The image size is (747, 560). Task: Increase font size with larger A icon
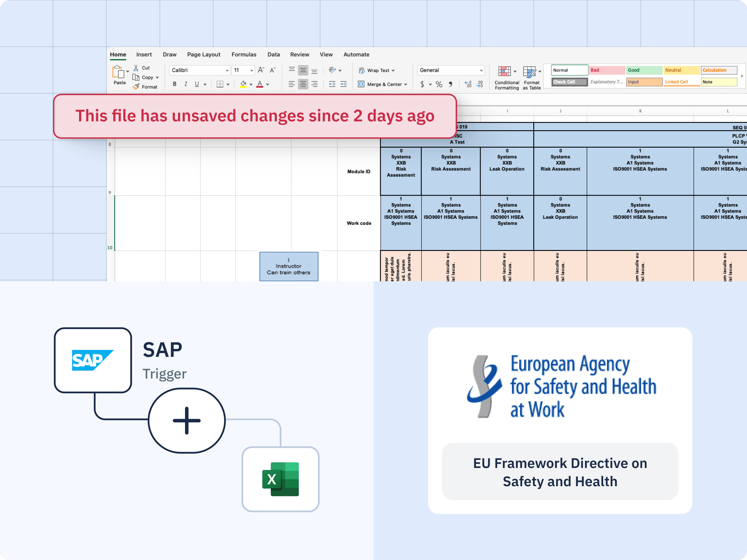click(261, 70)
